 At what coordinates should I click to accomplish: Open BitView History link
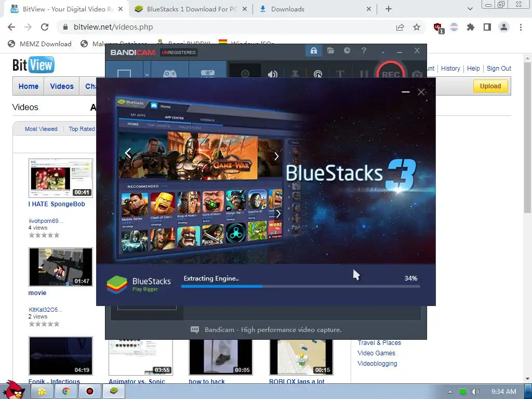(450, 68)
